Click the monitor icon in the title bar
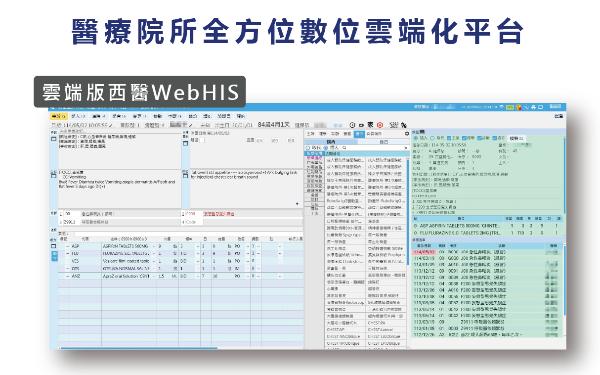600x375 pixels. tap(540, 107)
